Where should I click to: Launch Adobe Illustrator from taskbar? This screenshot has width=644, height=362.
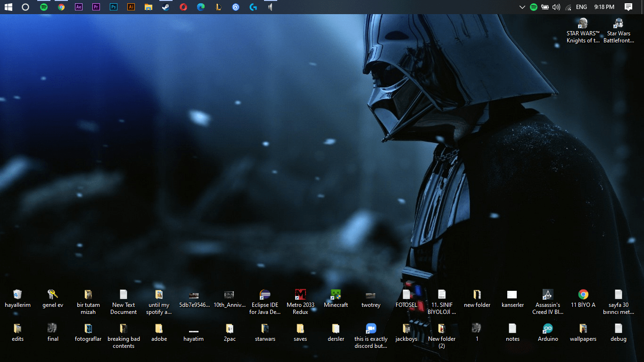click(x=131, y=7)
